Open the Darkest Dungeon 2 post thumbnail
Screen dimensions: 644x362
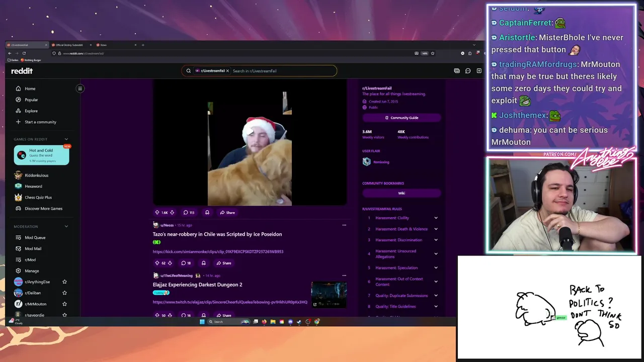[329, 295]
